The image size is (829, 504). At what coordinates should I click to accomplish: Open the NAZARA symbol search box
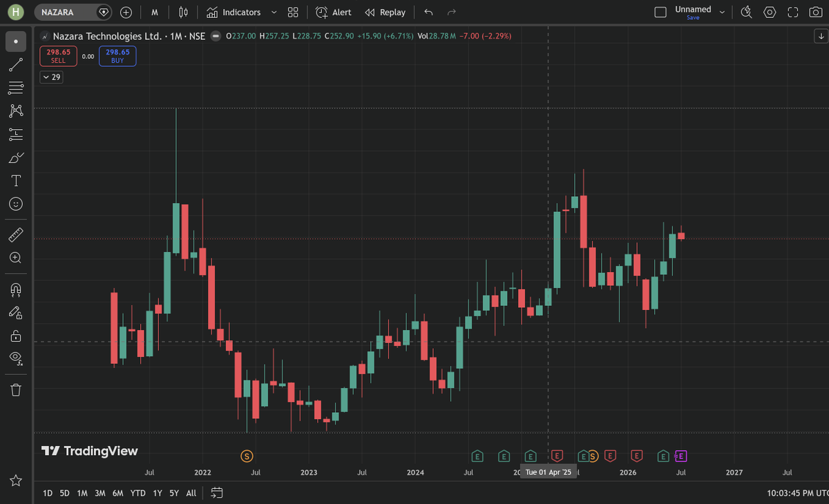(73, 12)
